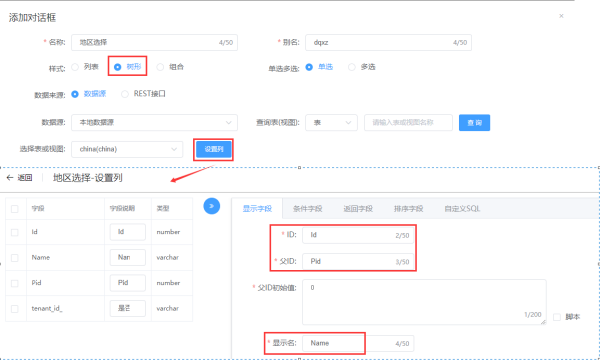This screenshot has height=361, width=601.
Task: Switch to the 排序字段 tab
Action: pos(408,208)
